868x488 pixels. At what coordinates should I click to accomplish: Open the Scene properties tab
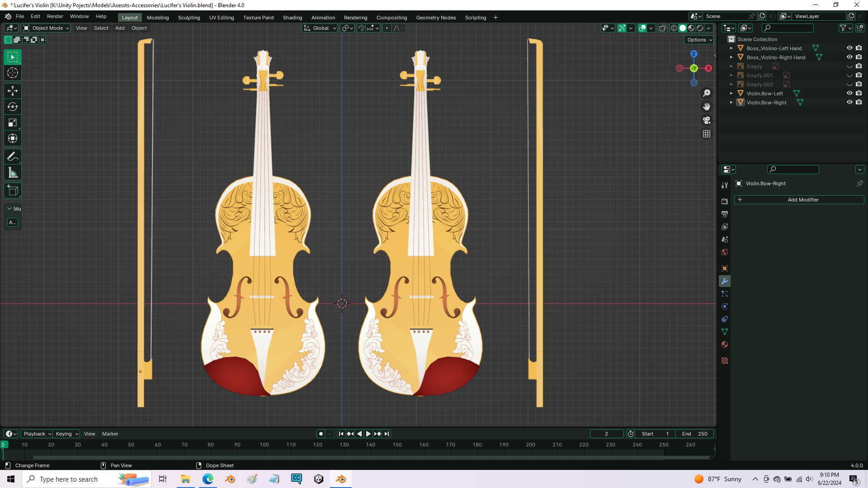click(x=725, y=239)
